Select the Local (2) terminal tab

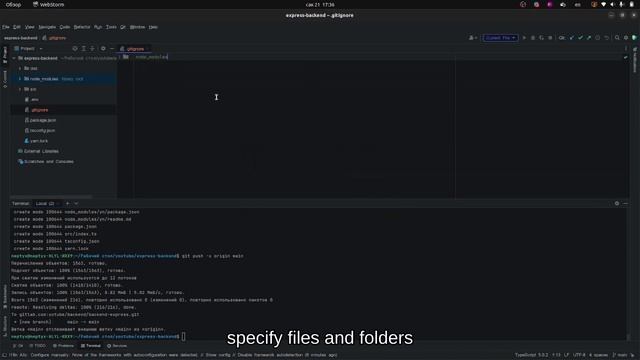46,203
